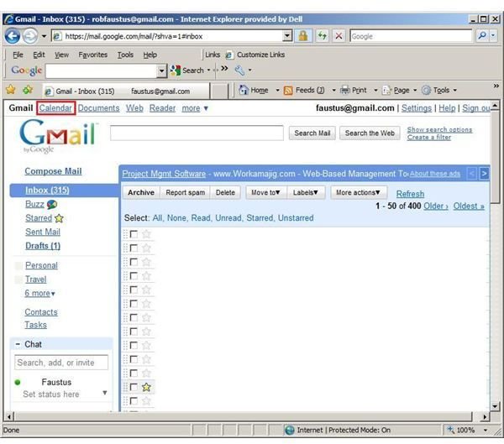This screenshot has width=504, height=444.
Task: Open the View menu
Action: pos(61,55)
